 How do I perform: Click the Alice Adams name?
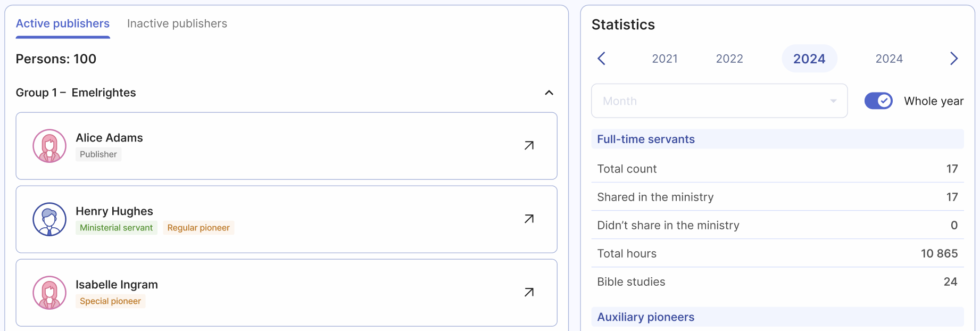tap(109, 138)
